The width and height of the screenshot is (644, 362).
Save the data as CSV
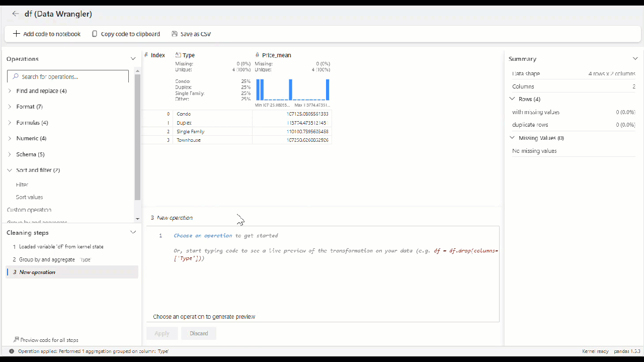coord(191,34)
